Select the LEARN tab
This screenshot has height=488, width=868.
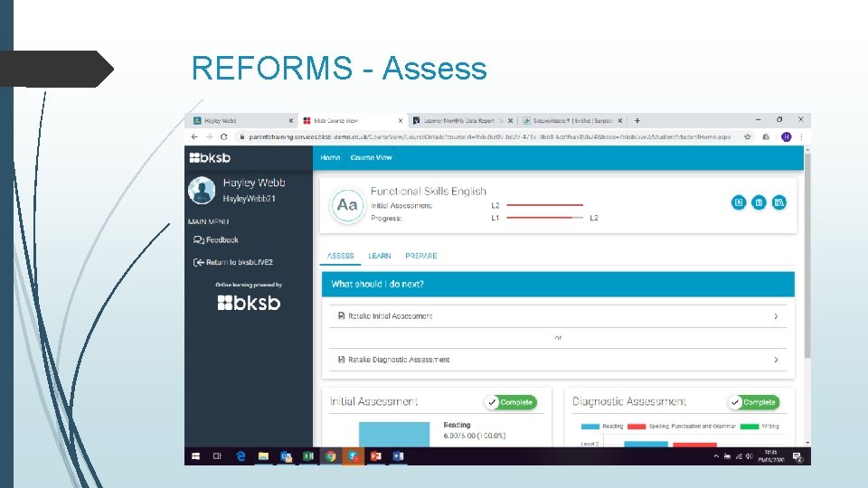379,256
